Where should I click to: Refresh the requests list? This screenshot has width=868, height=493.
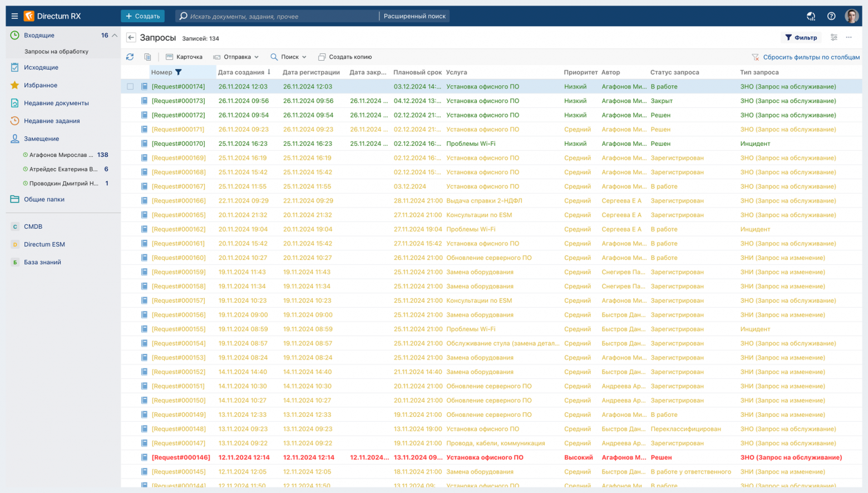click(x=130, y=57)
